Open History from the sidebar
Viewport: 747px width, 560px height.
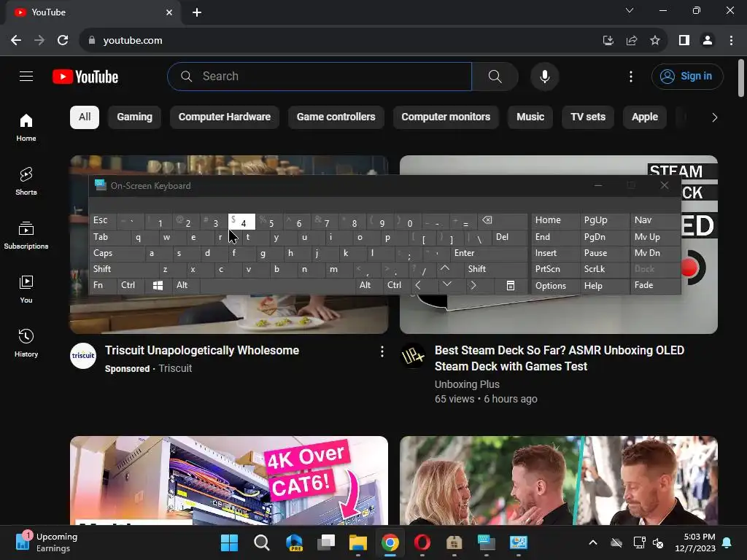[x=26, y=343]
